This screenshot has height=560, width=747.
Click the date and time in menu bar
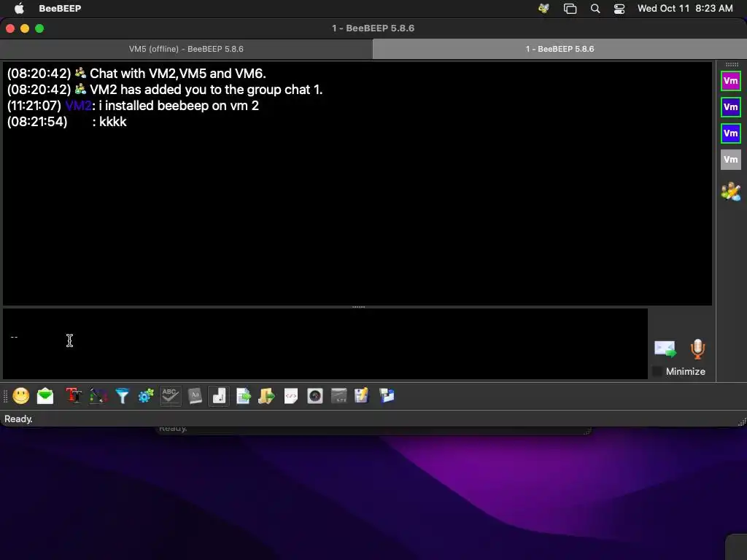[685, 8]
